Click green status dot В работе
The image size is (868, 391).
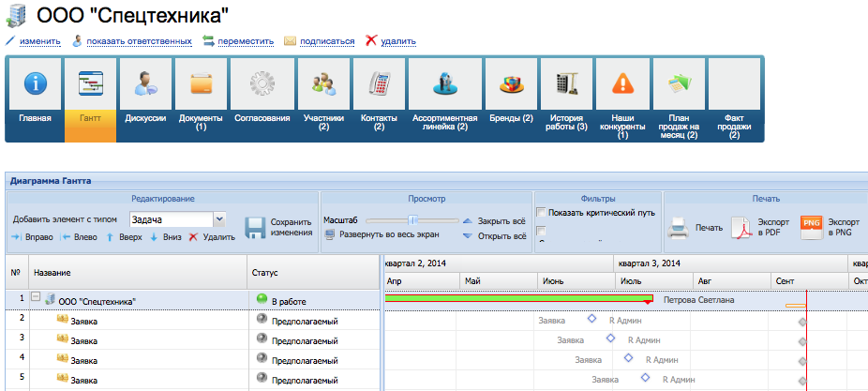point(262,300)
